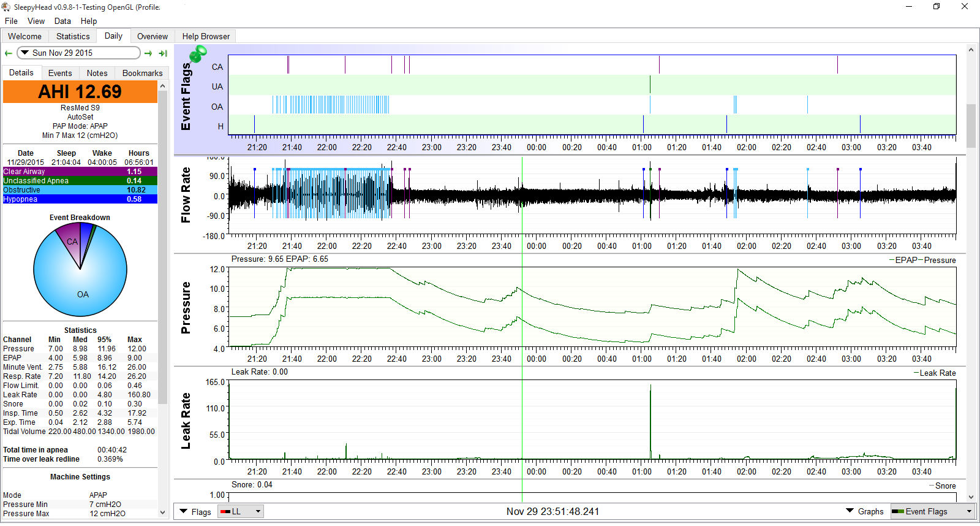Open the Help menu
This screenshot has width=980, height=526.
[89, 21]
